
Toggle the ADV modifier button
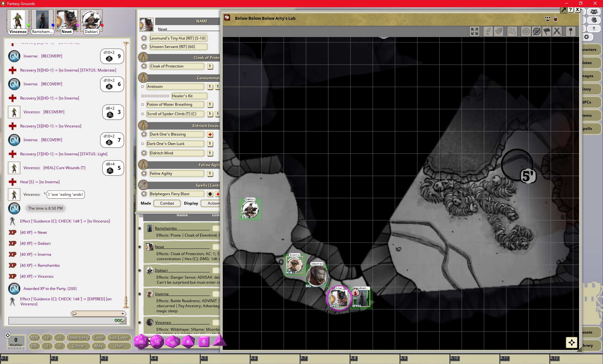(35, 338)
